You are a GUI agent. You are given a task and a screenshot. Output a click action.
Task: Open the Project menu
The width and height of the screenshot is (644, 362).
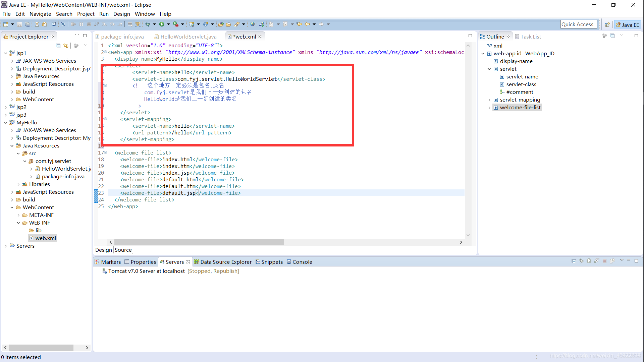pyautogui.click(x=86, y=14)
